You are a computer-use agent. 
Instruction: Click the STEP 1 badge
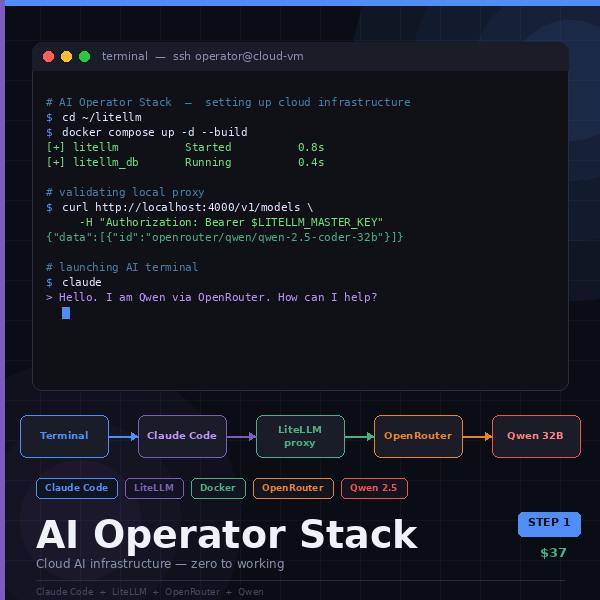click(x=549, y=524)
